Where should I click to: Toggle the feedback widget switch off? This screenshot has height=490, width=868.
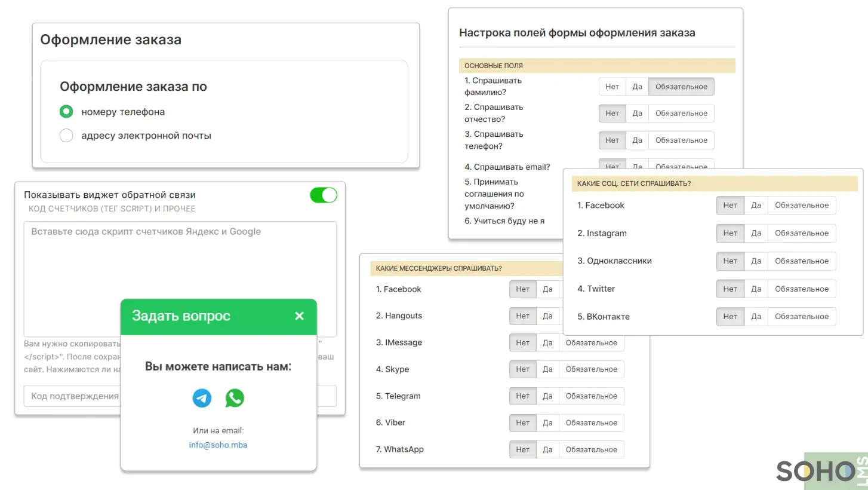(x=324, y=195)
